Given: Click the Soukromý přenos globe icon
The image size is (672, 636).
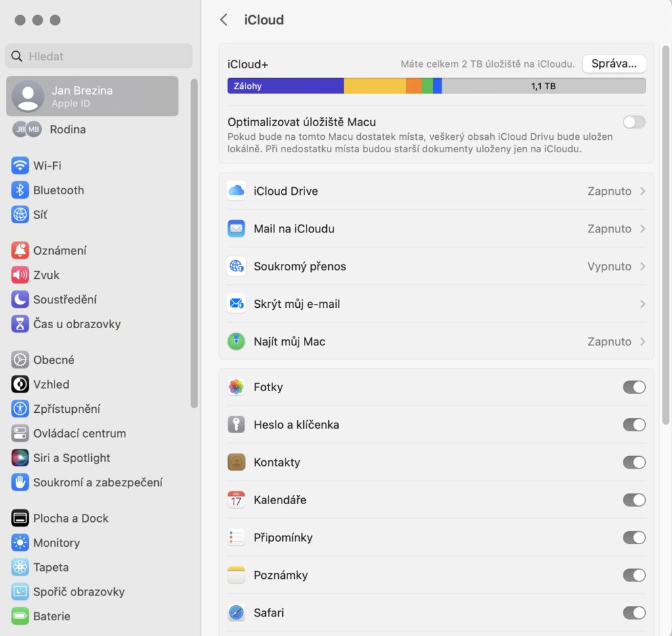Looking at the screenshot, I should (236, 266).
